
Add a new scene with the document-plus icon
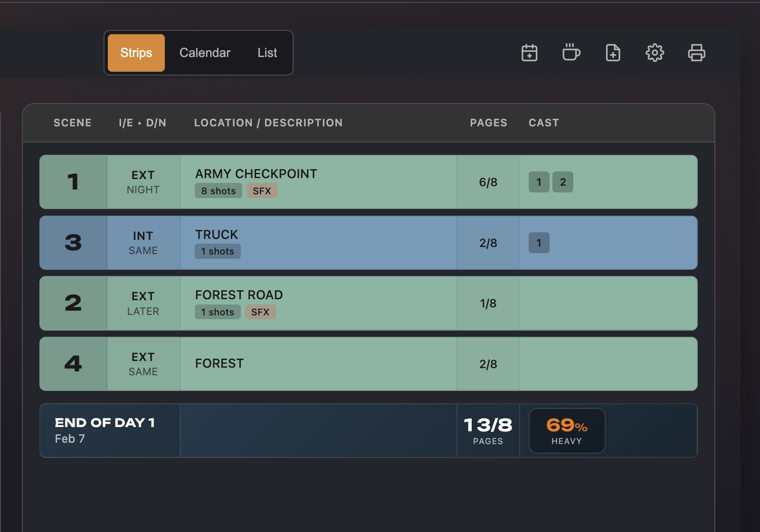(x=613, y=53)
